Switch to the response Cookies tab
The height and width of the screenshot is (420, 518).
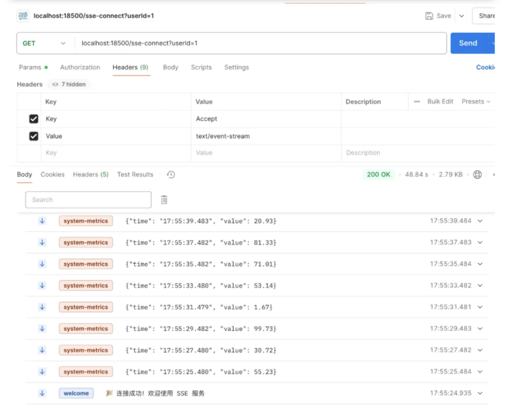[x=53, y=175]
